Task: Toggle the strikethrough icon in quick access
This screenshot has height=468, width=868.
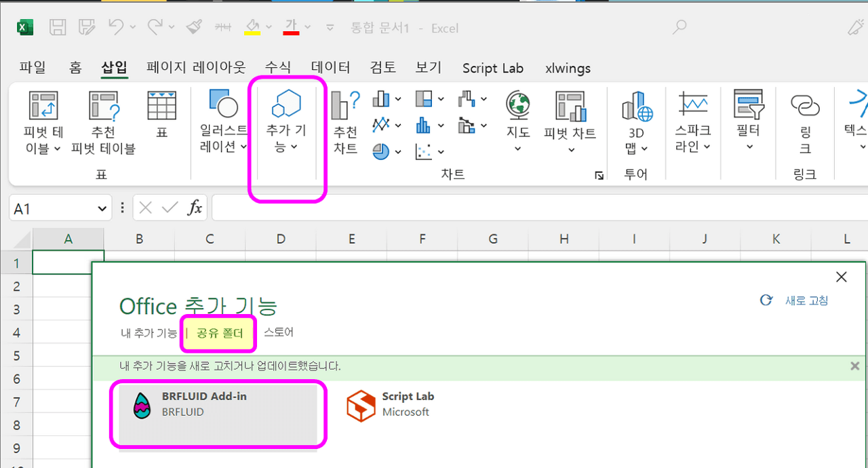Action: (223, 27)
